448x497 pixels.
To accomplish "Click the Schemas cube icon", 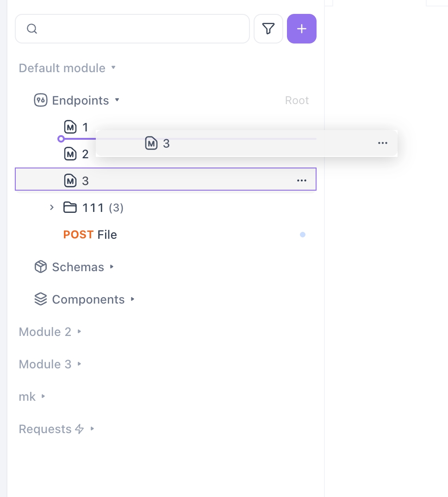I will pos(41,267).
